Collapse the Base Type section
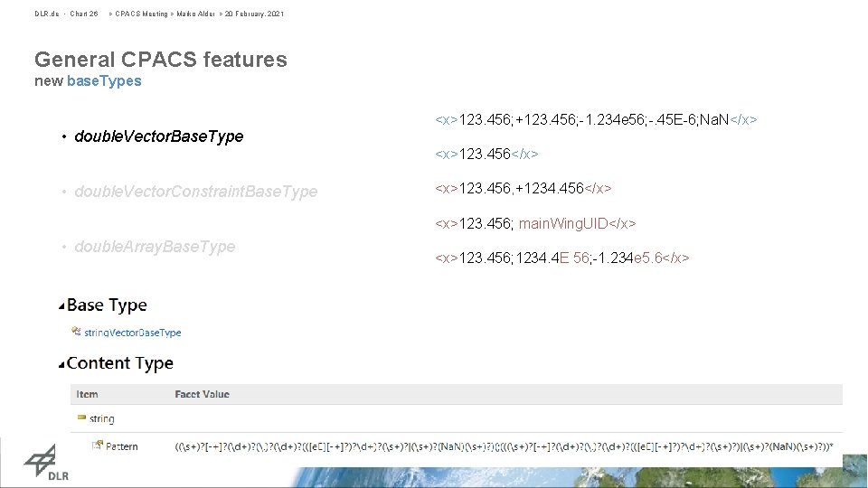Screen dimensions: 868x488 (62, 306)
